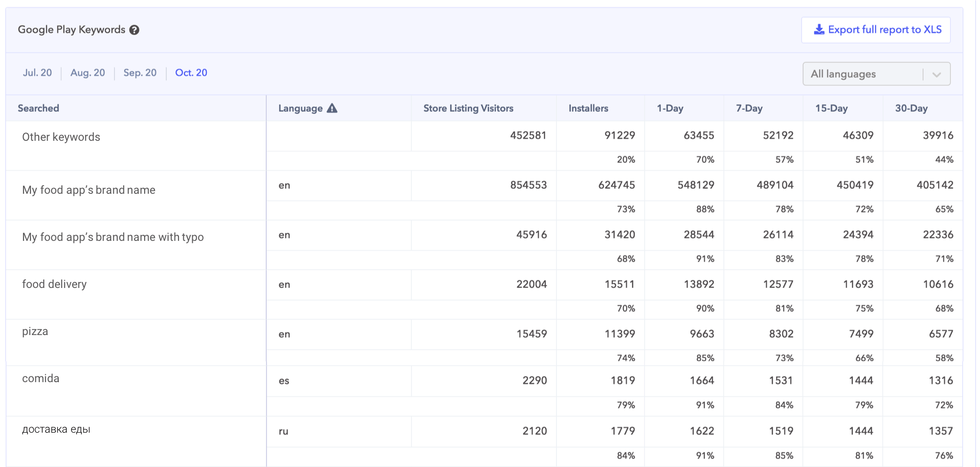Click the 'pizza' keyword entry
The height and width of the screenshot is (467, 980).
click(x=35, y=332)
